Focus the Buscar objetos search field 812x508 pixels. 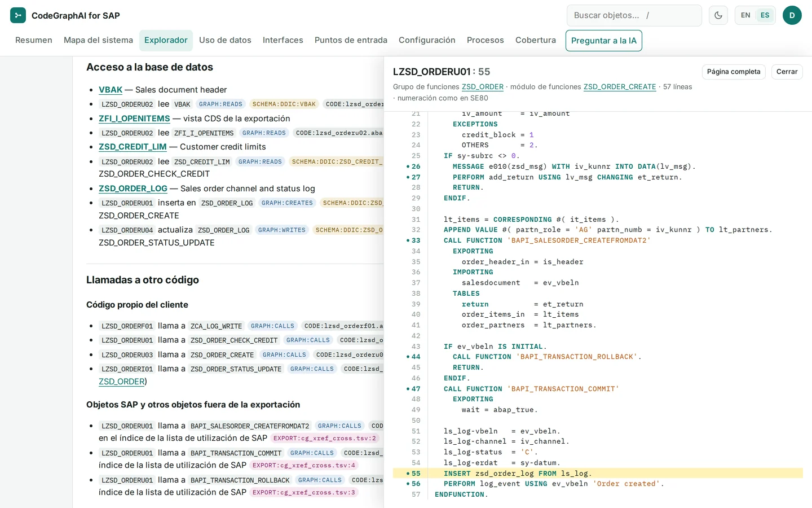(x=634, y=15)
